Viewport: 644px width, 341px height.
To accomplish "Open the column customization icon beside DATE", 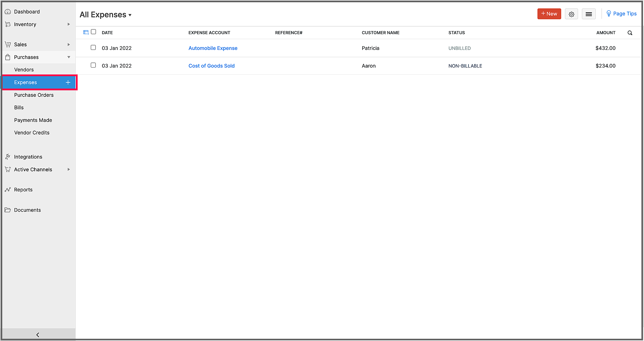I will (86, 32).
